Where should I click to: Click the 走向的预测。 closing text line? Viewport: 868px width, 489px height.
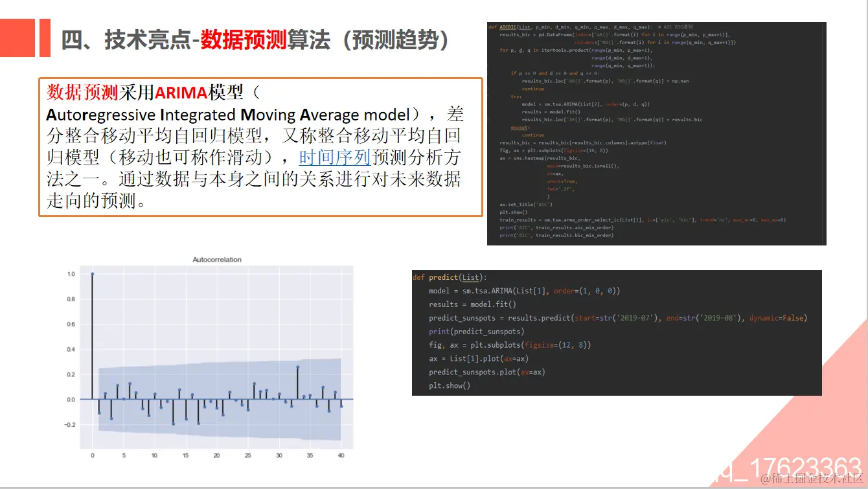[x=100, y=201]
